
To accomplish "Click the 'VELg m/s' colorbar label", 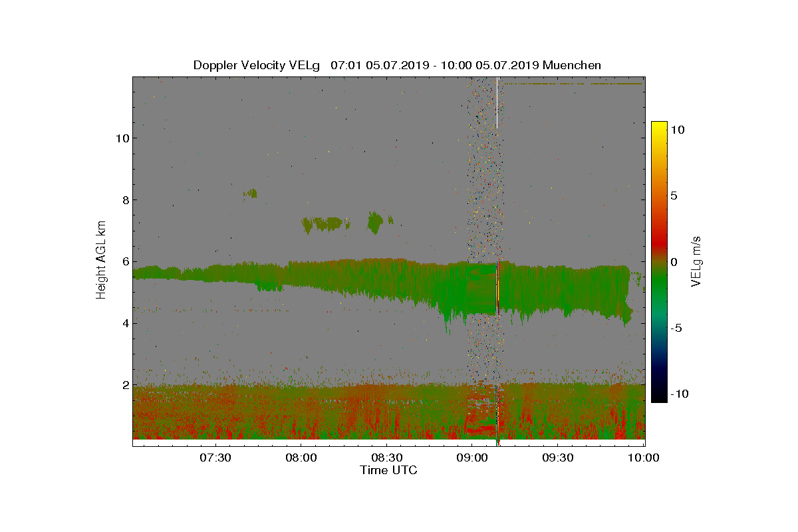I will pos(697,261).
